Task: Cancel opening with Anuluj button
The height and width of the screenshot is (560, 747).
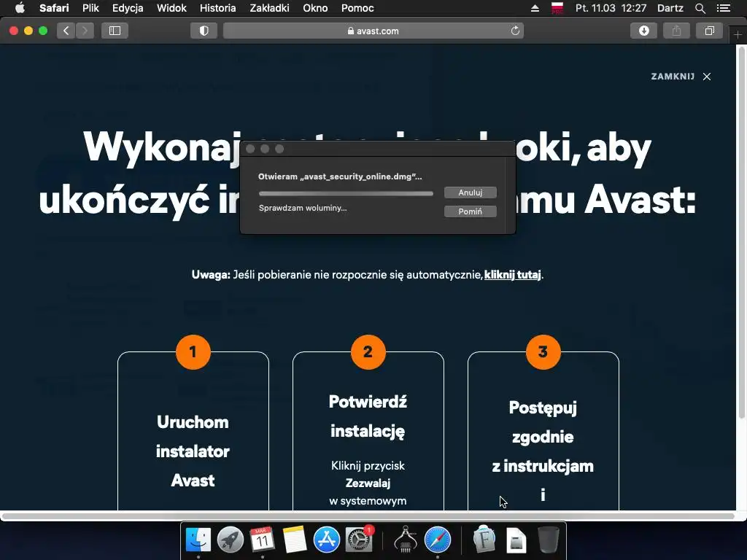Action: (471, 192)
